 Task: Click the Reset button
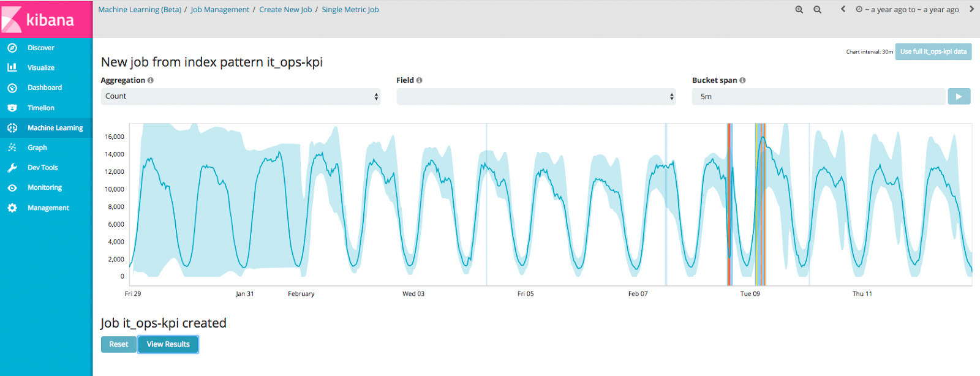tap(119, 344)
